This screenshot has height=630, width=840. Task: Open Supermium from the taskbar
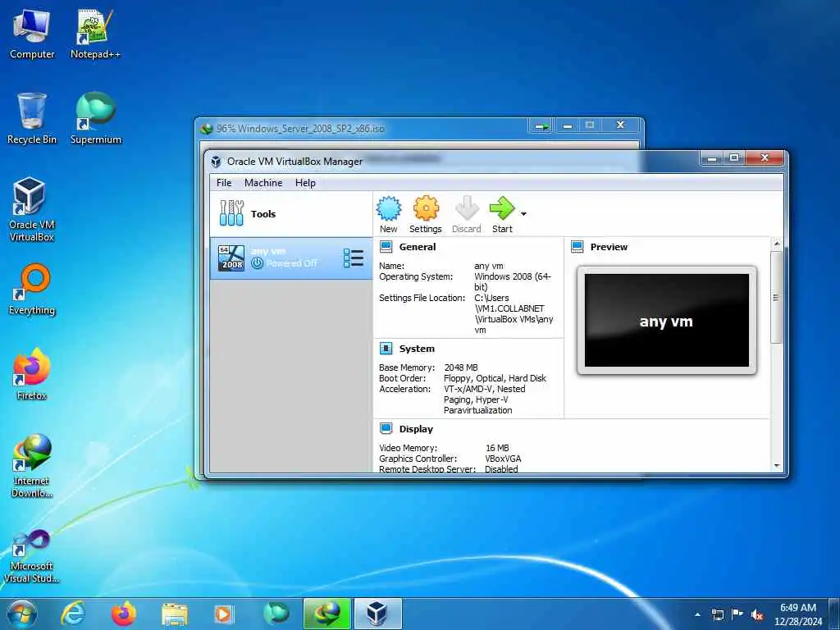point(276,614)
